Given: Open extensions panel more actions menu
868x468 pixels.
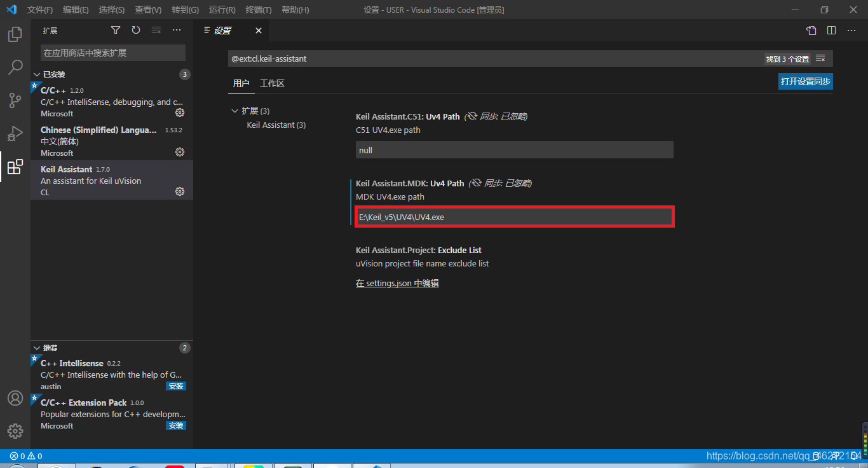Looking at the screenshot, I should tap(177, 30).
